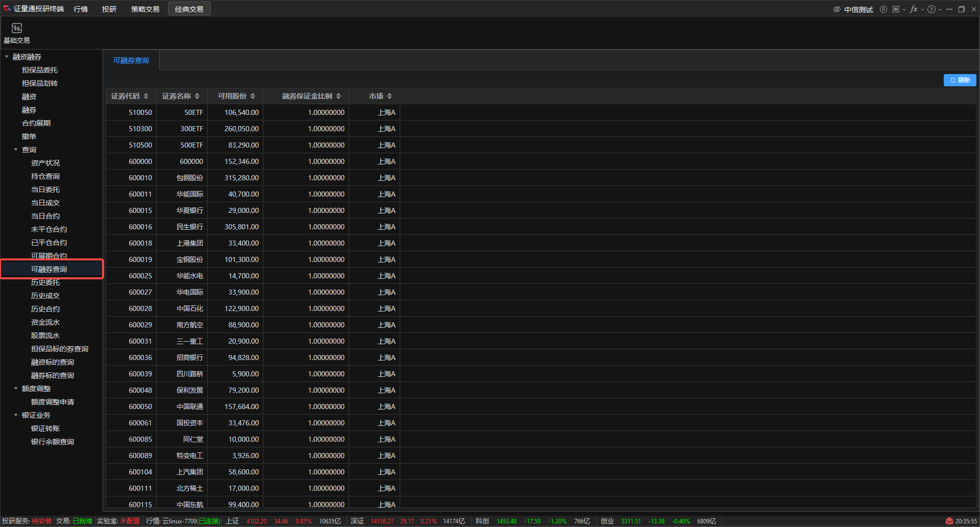This screenshot has height=527, width=980.
Task: Toggle the eye-slash hide account icon
Action: [x=837, y=9]
